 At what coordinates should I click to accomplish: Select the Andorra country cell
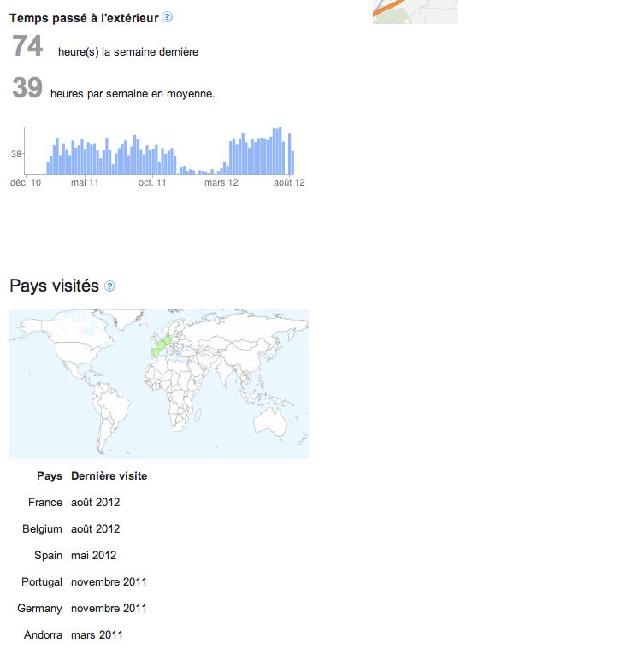coord(44,635)
